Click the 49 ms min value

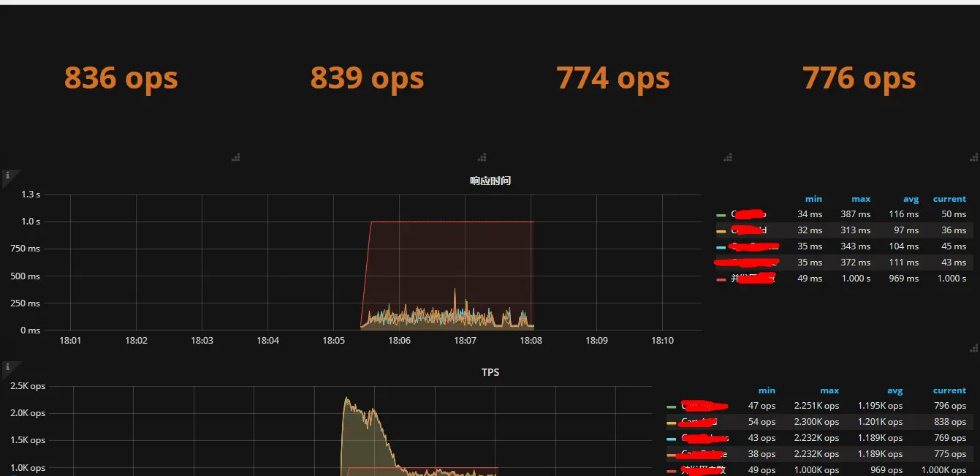810,279
